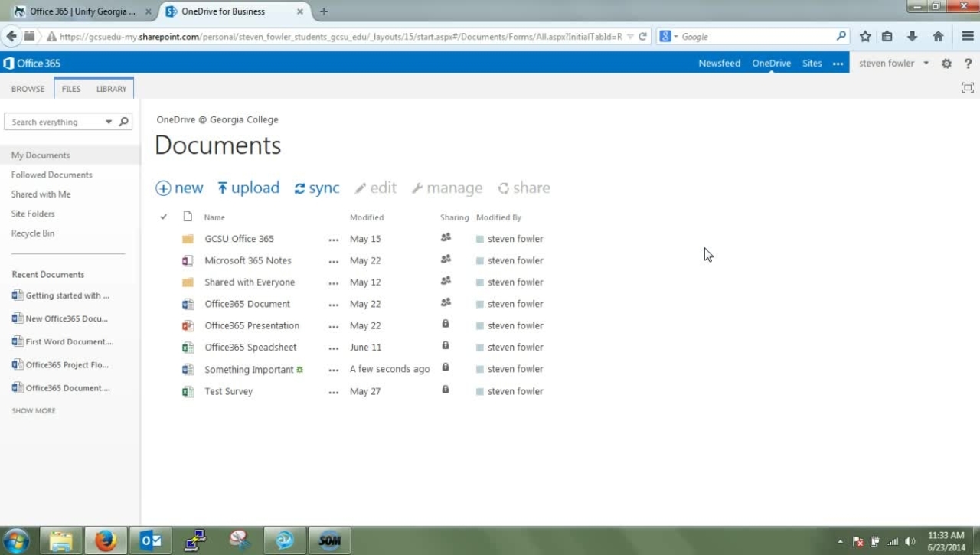Click Word icon beside Office365 Document

coord(188,304)
